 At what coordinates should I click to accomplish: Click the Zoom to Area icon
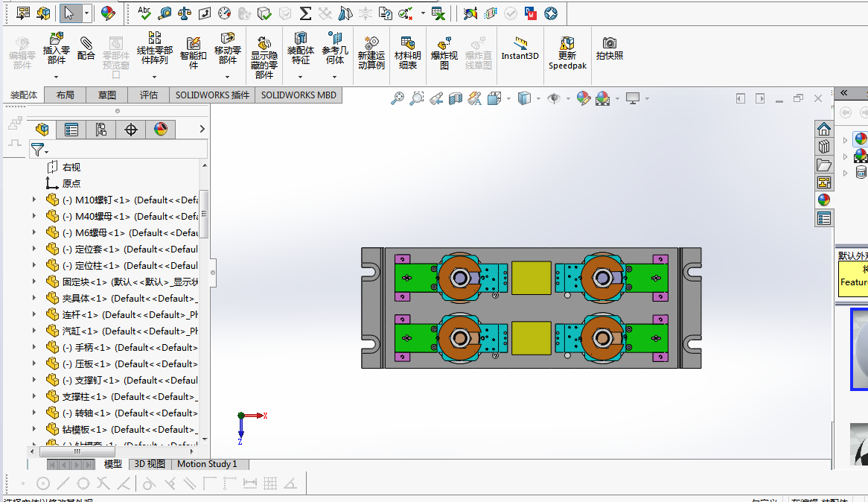417,98
